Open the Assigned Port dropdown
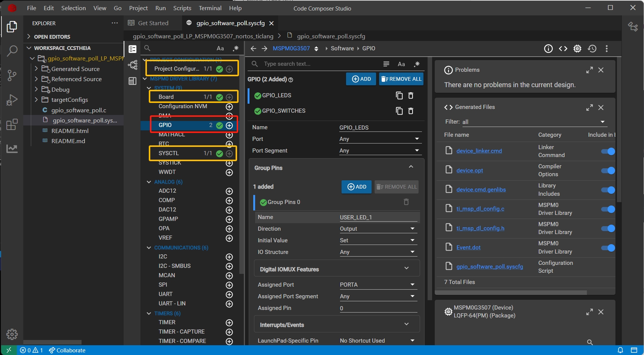The image size is (644, 355). tap(378, 285)
